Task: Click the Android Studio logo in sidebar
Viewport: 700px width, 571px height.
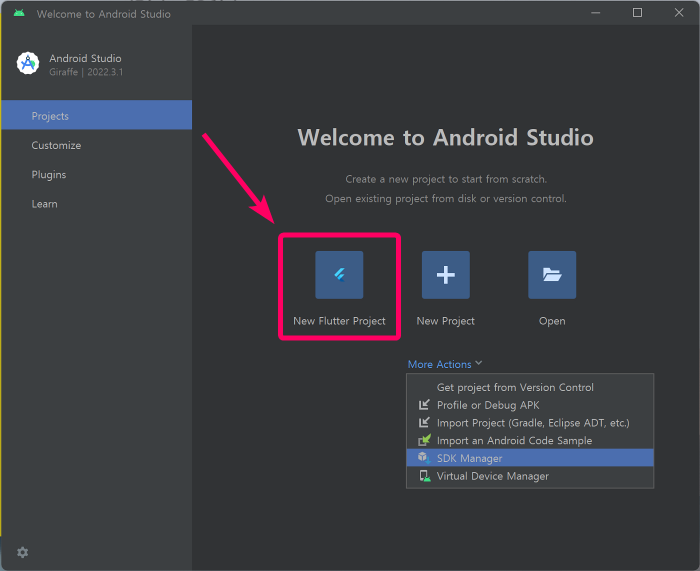Action: click(28, 63)
